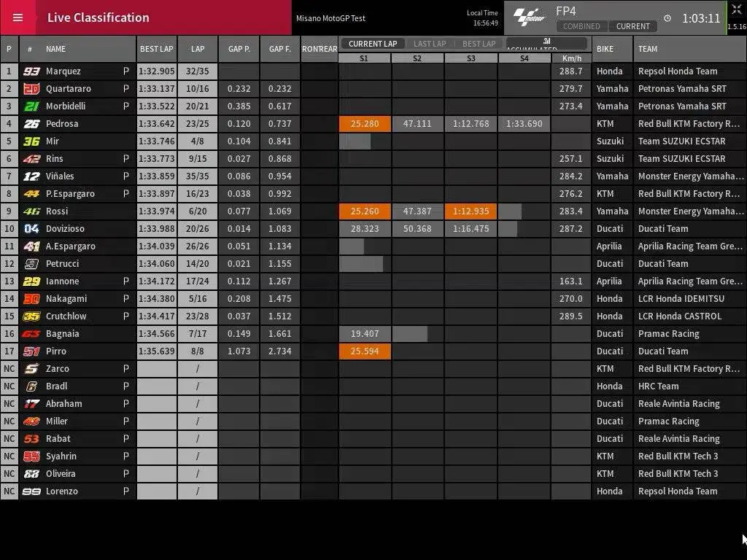Click the MotoGP logo

point(529,17)
